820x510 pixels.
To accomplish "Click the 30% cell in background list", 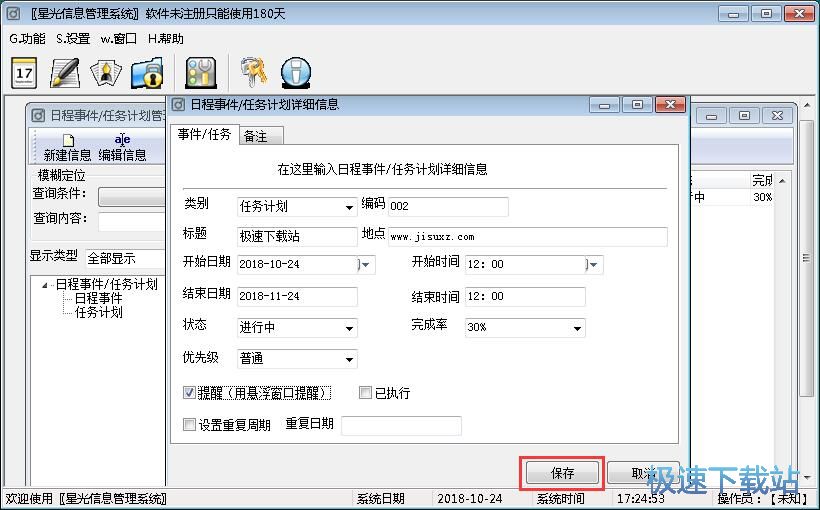I will 762,197.
